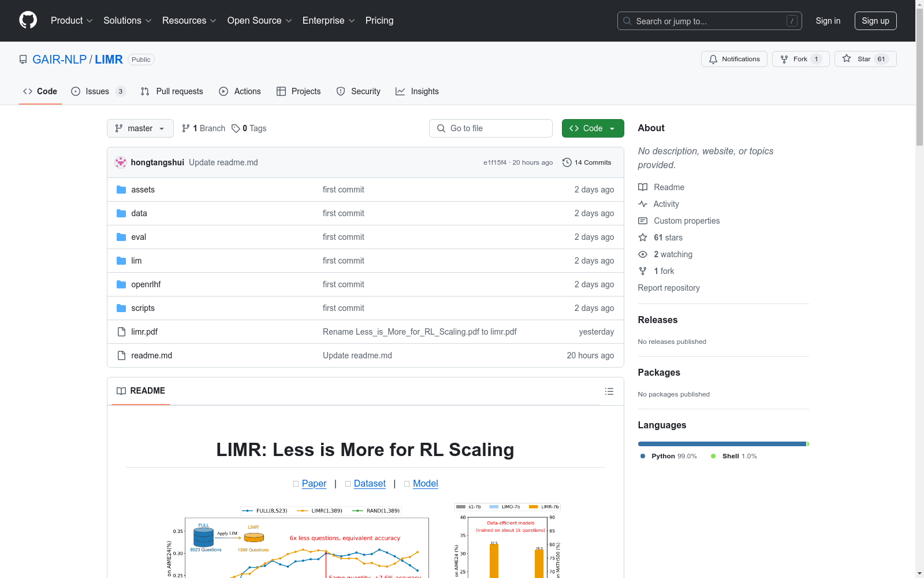Switch to the Issues tab
This screenshot has width=924, height=578.
(x=98, y=91)
